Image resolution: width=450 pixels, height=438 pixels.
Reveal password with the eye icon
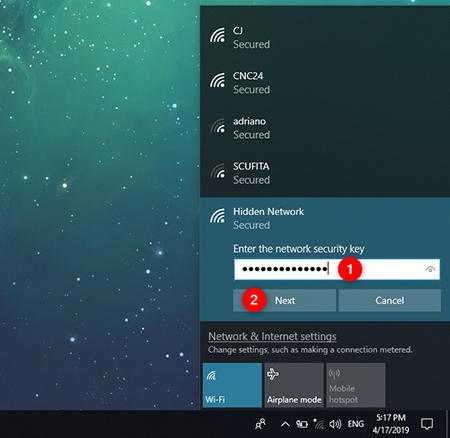(430, 269)
